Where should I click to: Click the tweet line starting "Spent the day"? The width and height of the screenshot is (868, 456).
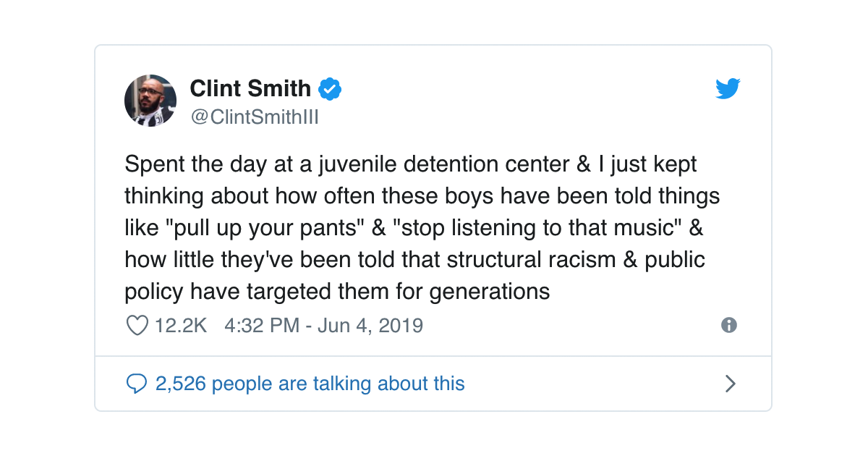pos(410,164)
